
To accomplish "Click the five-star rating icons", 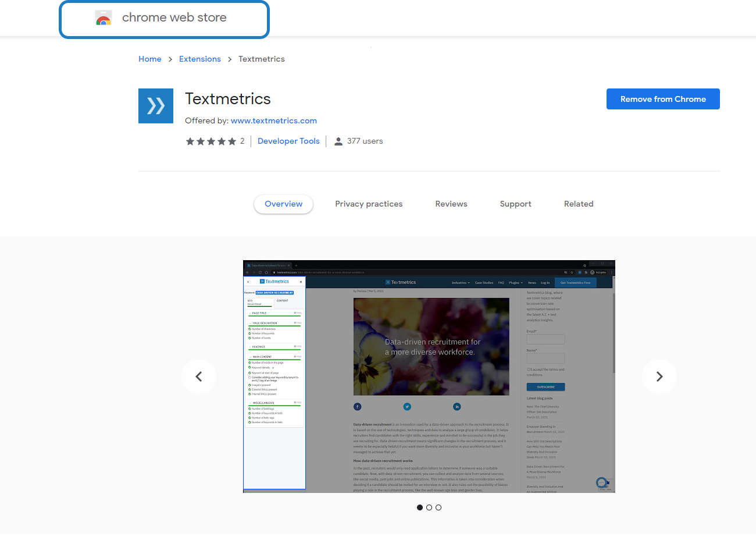I will click(211, 141).
